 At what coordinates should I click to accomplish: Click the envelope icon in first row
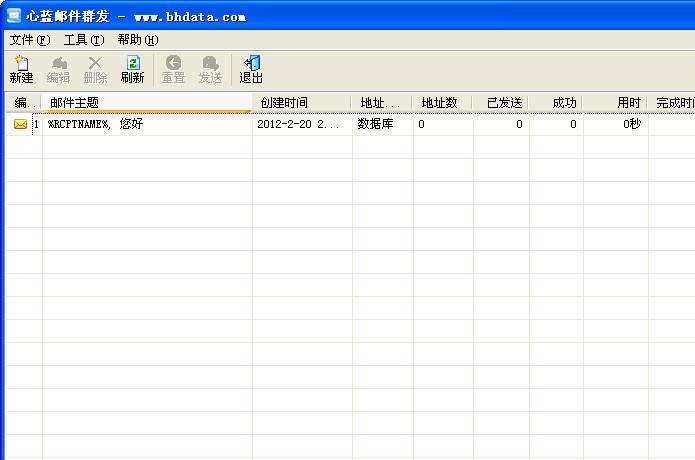tap(20, 125)
